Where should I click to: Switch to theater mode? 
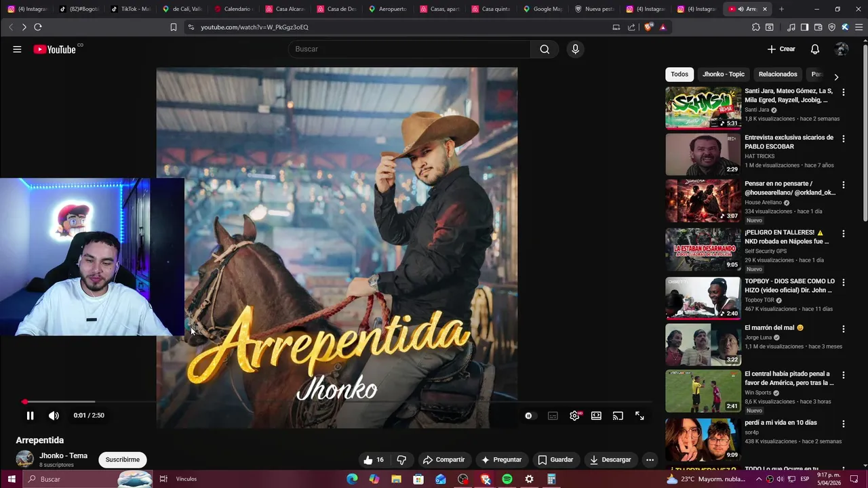point(596,415)
